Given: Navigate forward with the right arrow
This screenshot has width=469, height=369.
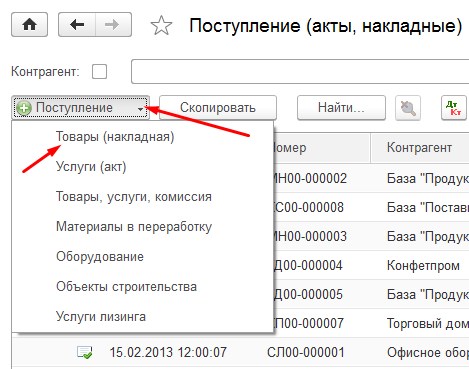Looking at the screenshot, I should [113, 24].
